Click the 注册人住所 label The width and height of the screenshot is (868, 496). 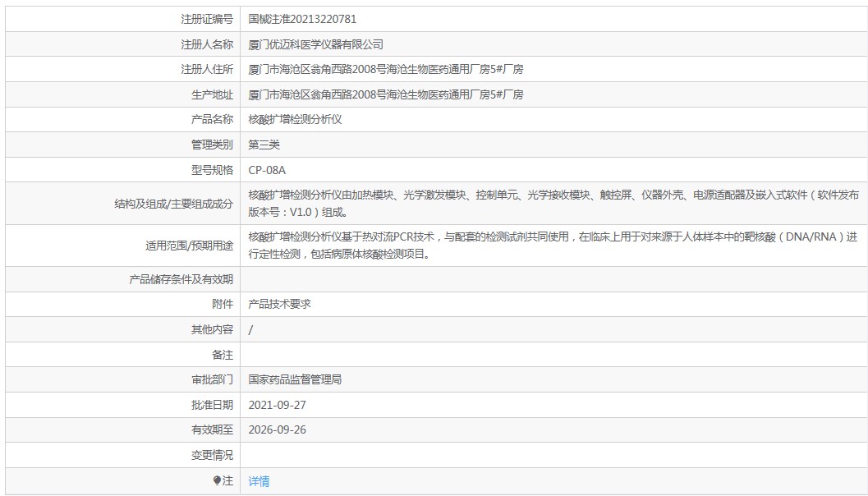pyautogui.click(x=207, y=69)
